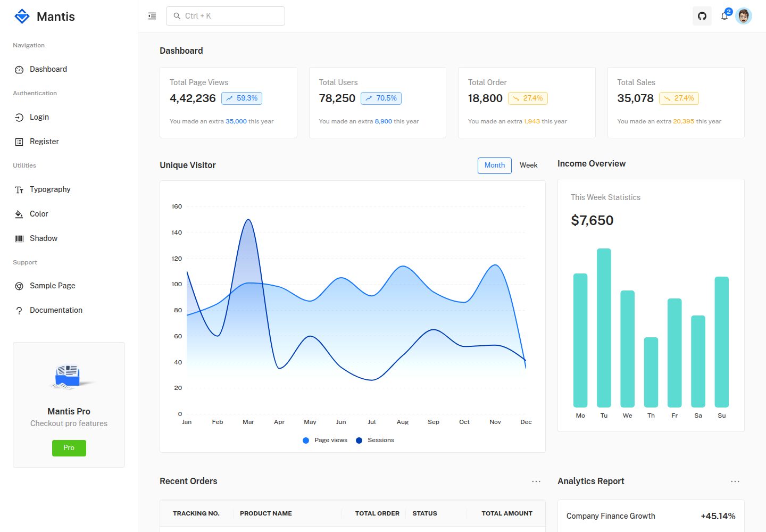Open the Sample Page link
Image resolution: width=766 pixels, height=532 pixels.
click(69, 286)
